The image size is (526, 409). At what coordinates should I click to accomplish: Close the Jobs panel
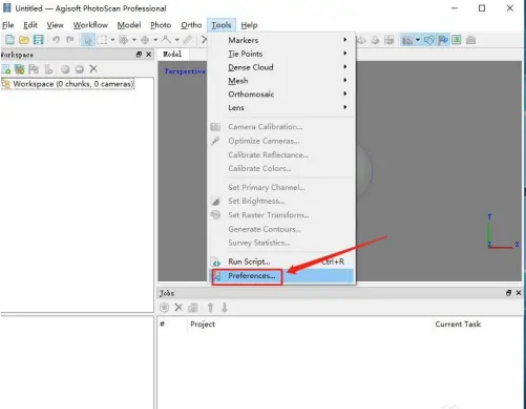(518, 293)
